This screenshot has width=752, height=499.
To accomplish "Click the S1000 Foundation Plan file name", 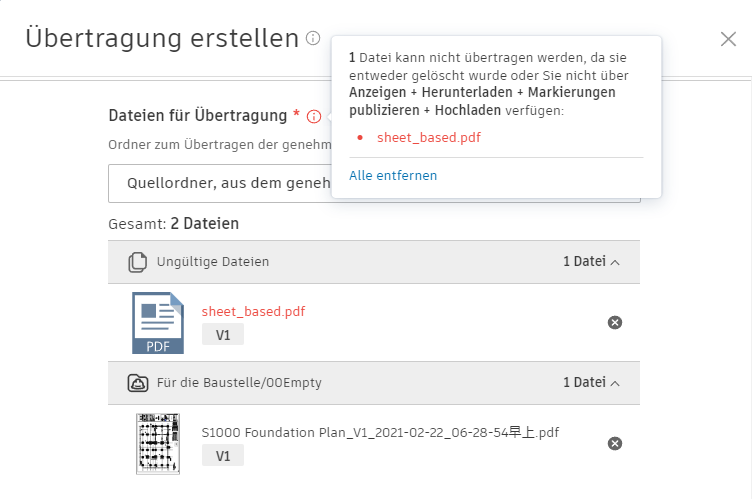I will pyautogui.click(x=380, y=433).
